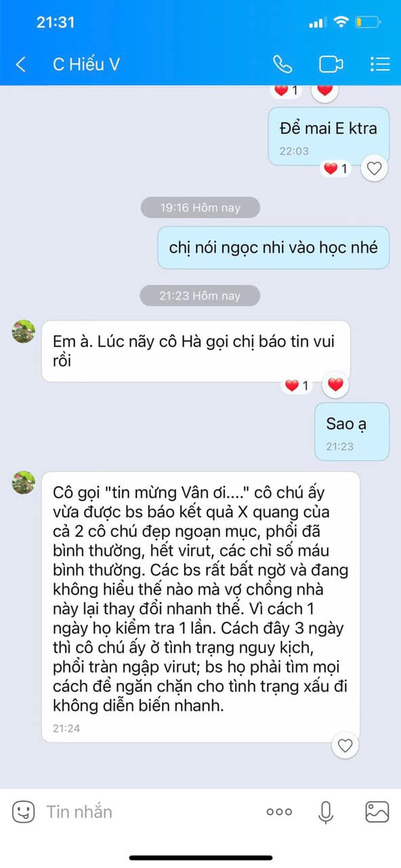401x868 pixels.
Task: Toggle the red heart on "báo tin vui" message
Action: click(x=335, y=385)
